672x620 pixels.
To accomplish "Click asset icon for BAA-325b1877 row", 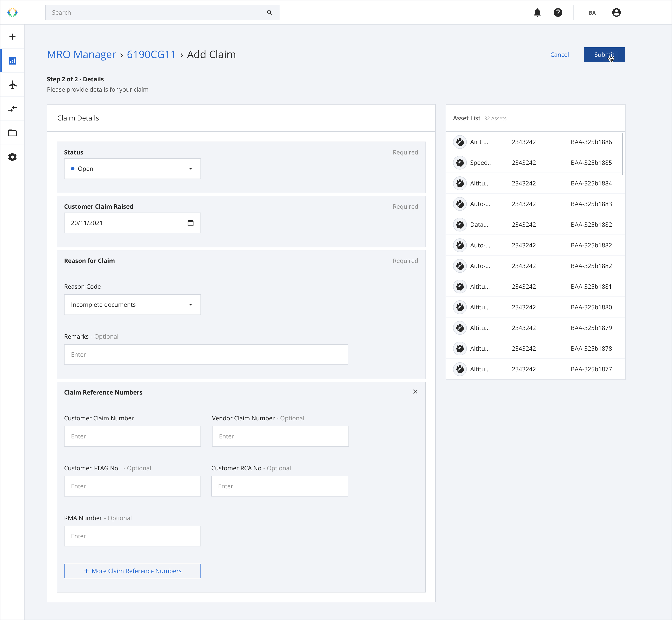I will coord(460,369).
